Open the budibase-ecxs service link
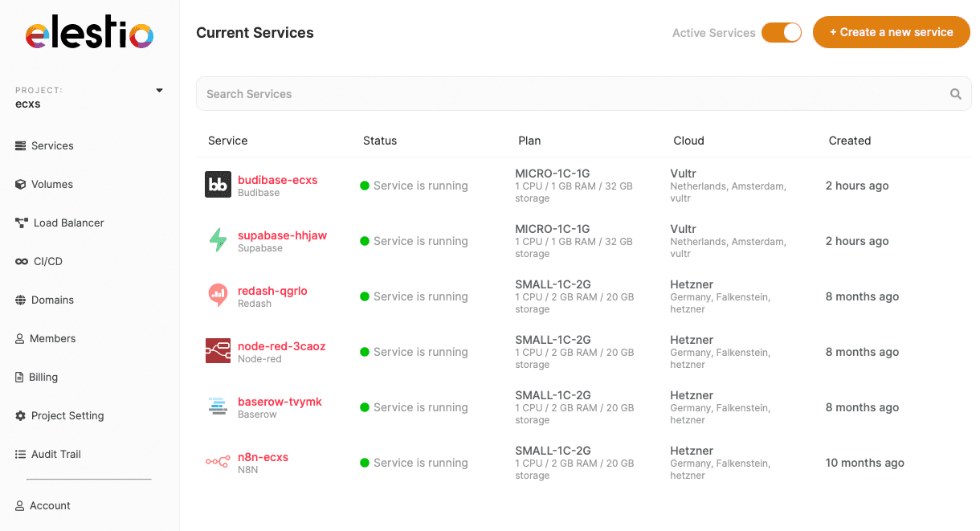This screenshot has height=531, width=980. click(277, 180)
